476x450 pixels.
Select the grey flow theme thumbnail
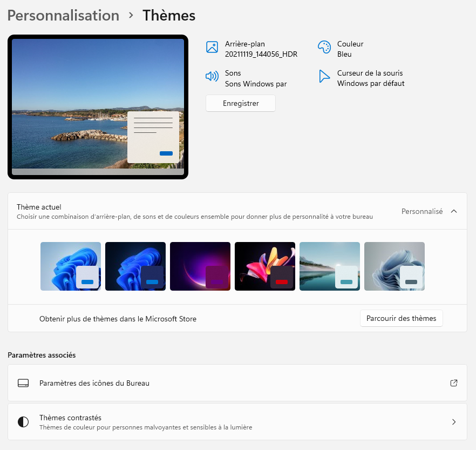coord(395,266)
